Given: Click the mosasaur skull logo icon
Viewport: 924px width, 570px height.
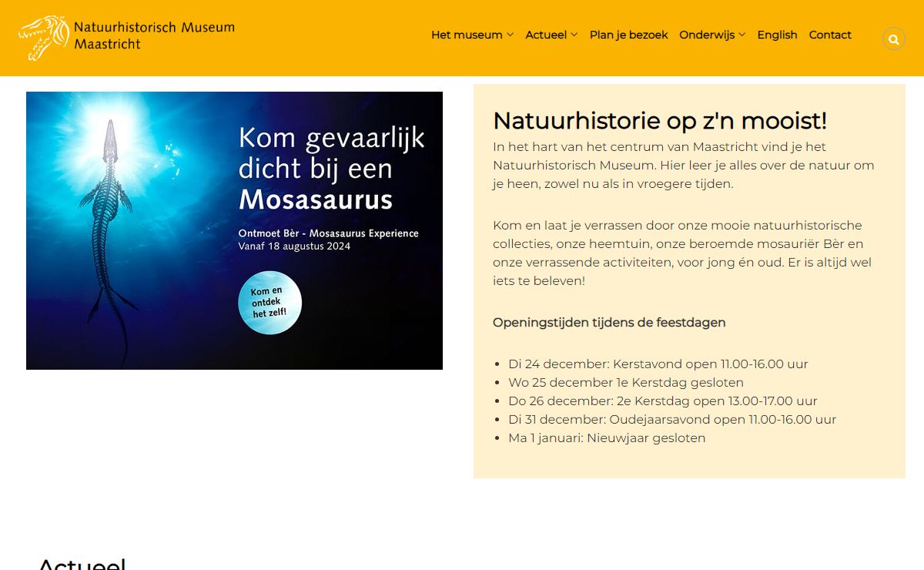Looking at the screenshot, I should (45, 38).
